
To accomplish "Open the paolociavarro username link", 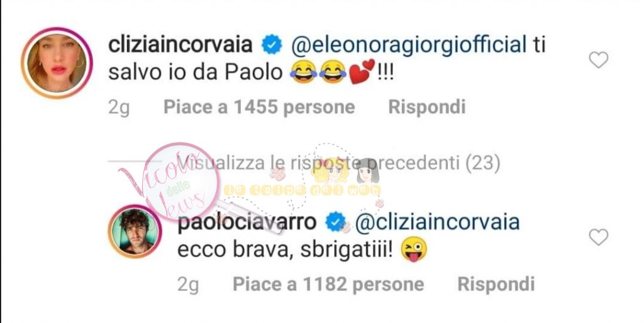I will click(247, 222).
